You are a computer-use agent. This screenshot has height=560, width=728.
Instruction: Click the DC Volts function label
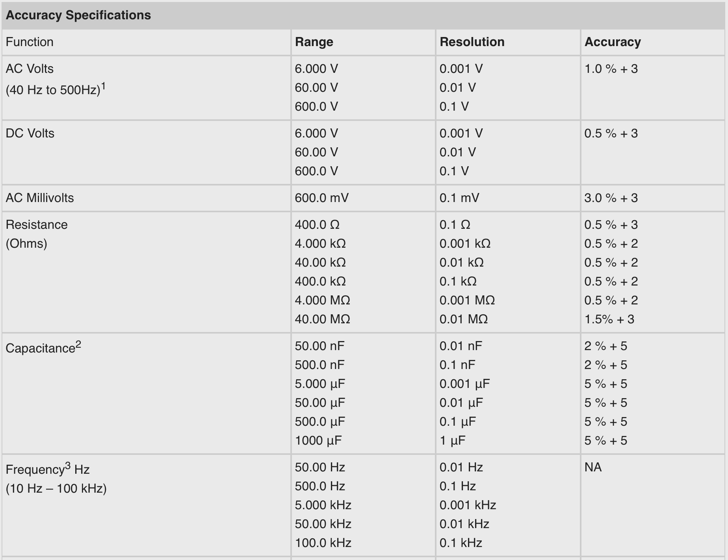(30, 134)
